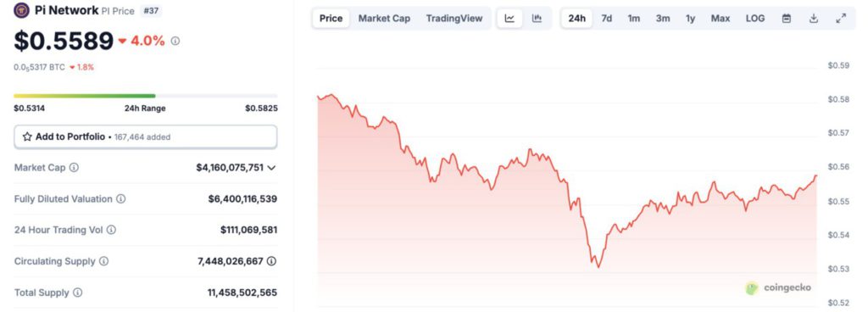Image resolution: width=868 pixels, height=312 pixels.
Task: Expand chart to fullscreen
Action: pos(840,19)
